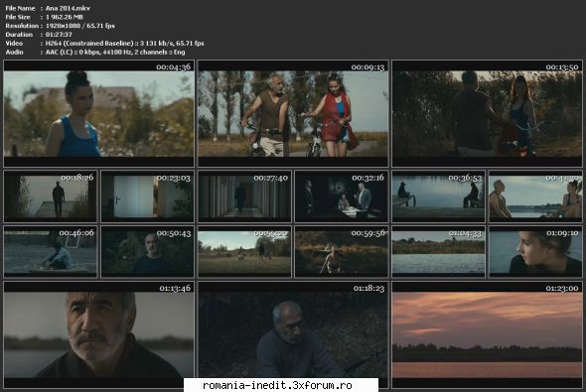Click the frame marked 00:13:50
Screen dimensions: 586x392
pos(487,113)
